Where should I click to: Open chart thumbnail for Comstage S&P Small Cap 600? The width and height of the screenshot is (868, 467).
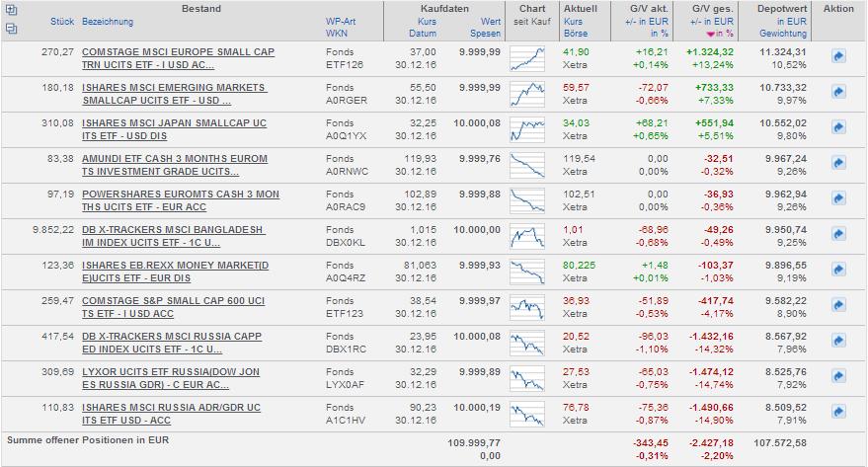click(x=527, y=307)
